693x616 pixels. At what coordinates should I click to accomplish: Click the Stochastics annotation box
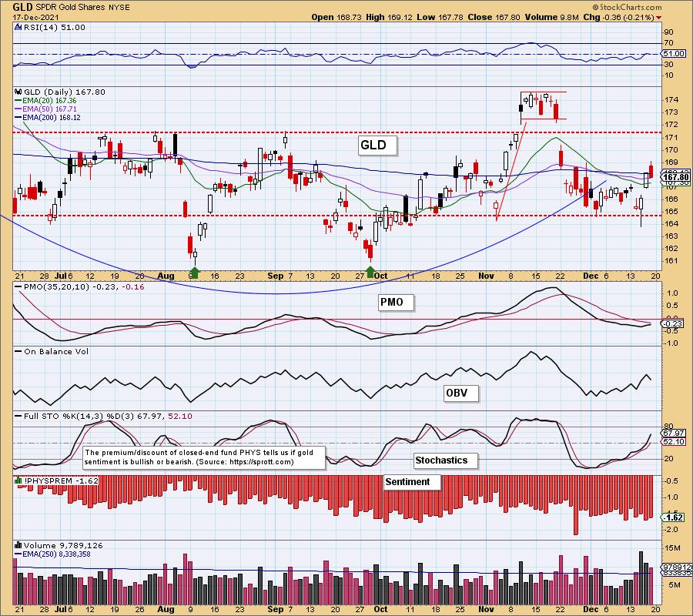pos(446,460)
